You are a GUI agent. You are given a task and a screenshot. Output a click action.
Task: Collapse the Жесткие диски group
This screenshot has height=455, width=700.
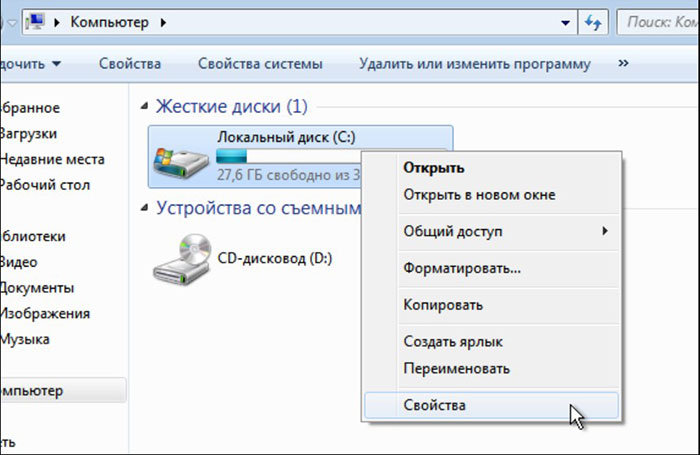[144, 106]
